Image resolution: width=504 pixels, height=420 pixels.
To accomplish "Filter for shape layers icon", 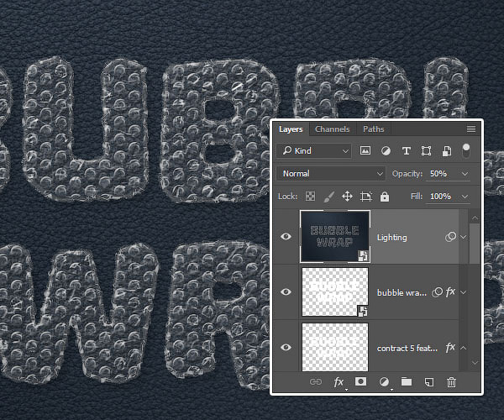I will click(426, 150).
